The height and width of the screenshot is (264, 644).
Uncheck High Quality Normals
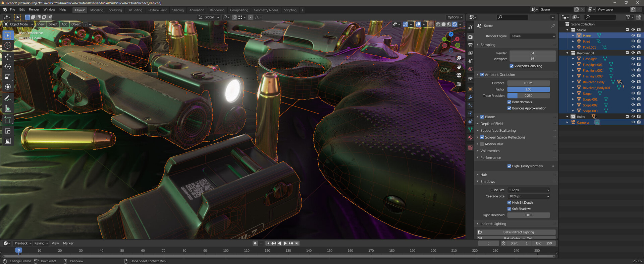pos(509,166)
